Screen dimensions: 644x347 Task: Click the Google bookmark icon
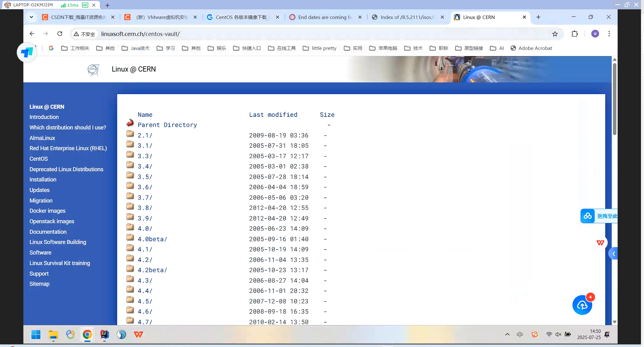[51, 48]
